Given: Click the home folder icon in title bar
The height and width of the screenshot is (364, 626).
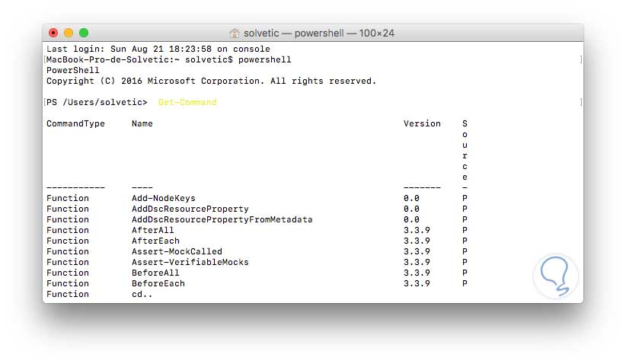Looking at the screenshot, I should point(235,34).
